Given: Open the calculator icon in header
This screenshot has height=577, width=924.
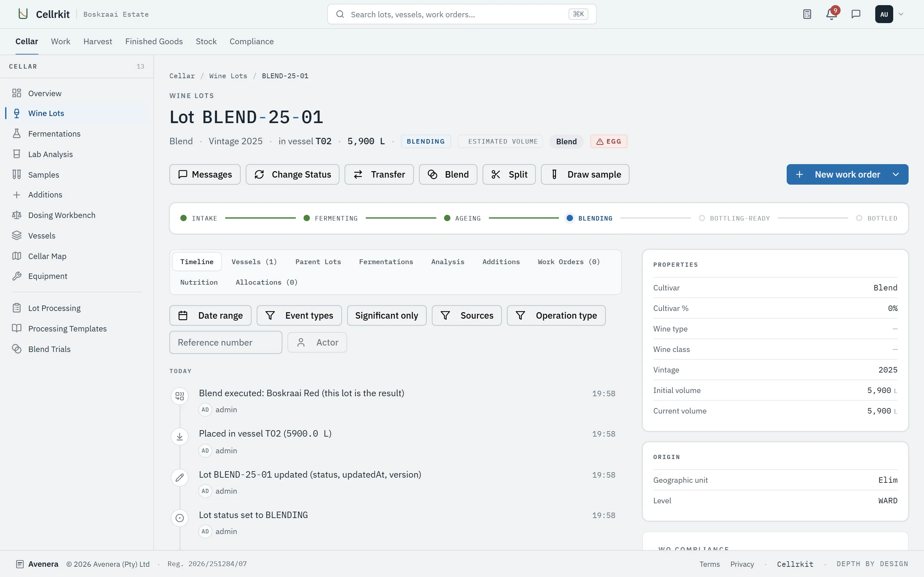Looking at the screenshot, I should (807, 14).
